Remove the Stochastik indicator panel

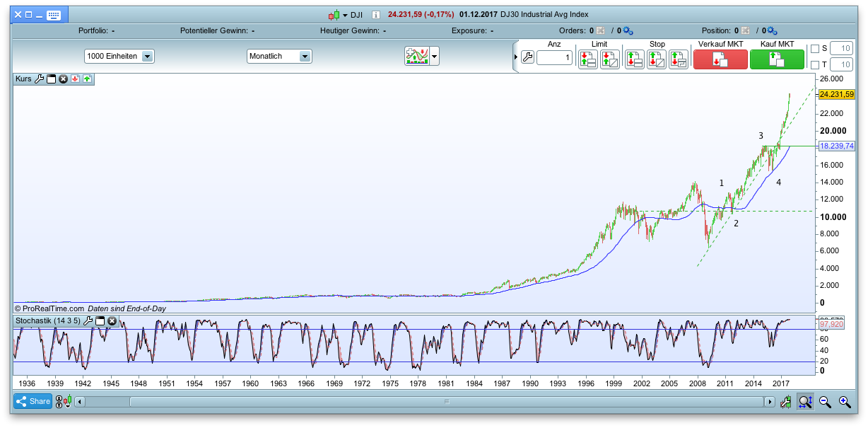point(112,321)
